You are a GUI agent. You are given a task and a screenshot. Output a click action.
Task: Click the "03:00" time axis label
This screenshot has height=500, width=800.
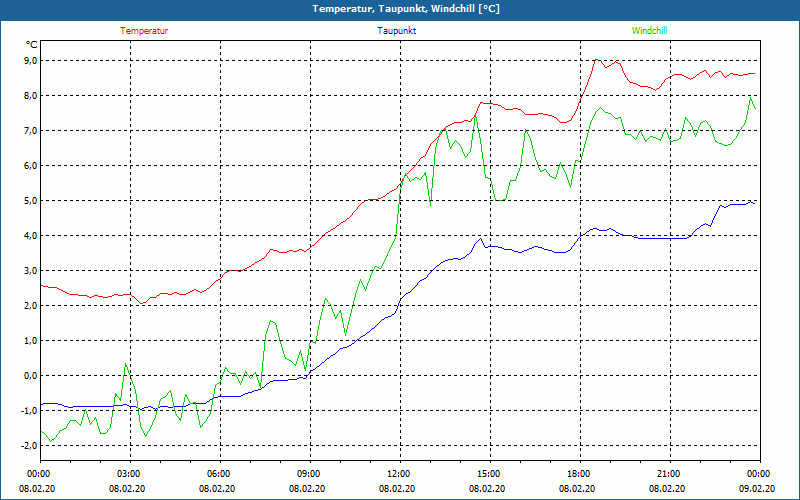coord(128,474)
